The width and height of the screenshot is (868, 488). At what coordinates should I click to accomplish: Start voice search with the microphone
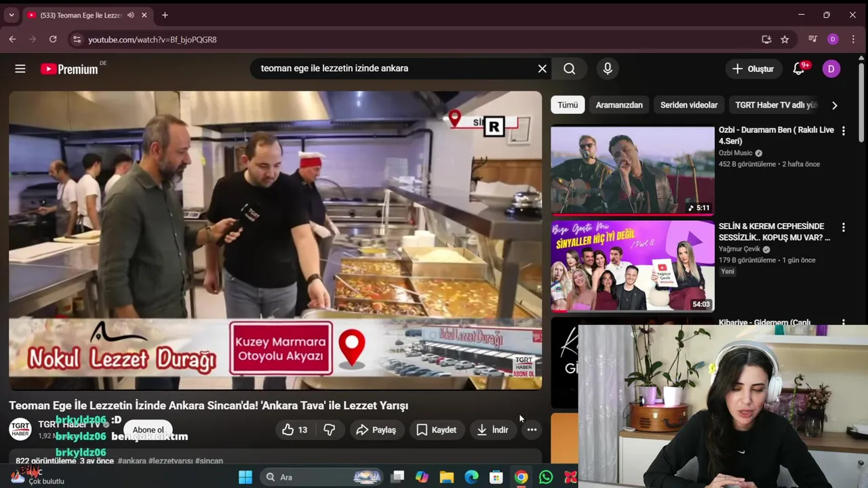[608, 68]
